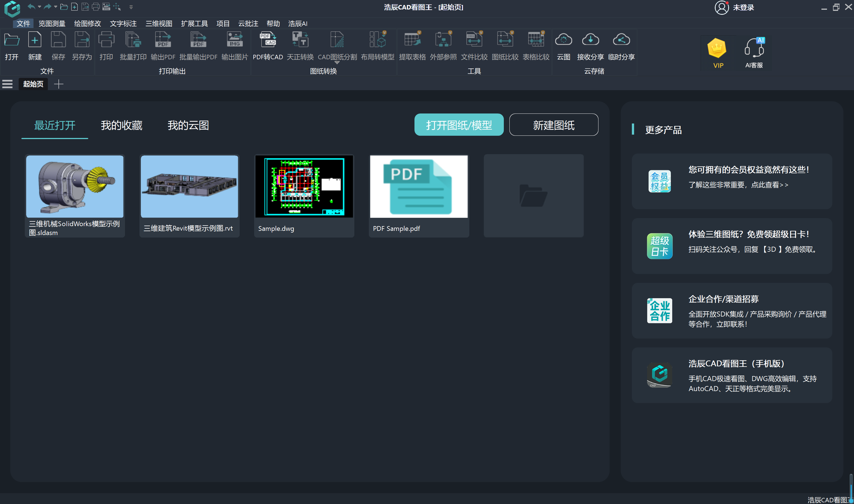
Task: Click the 临时分享 cloud icon
Action: tap(621, 46)
